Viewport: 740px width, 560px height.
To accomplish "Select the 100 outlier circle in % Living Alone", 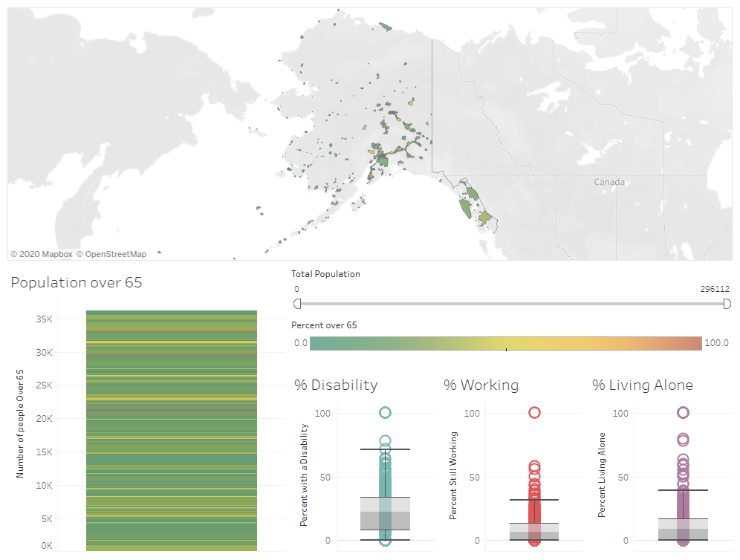I will coord(683,413).
